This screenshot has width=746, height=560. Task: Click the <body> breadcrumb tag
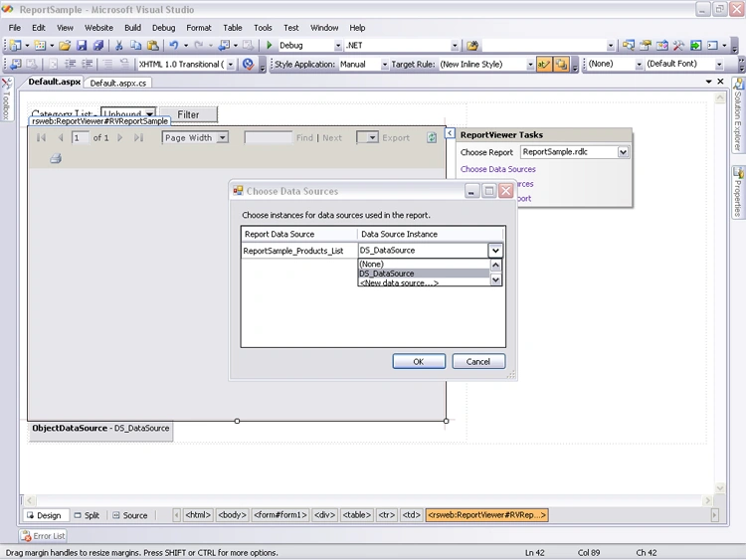[x=232, y=515]
